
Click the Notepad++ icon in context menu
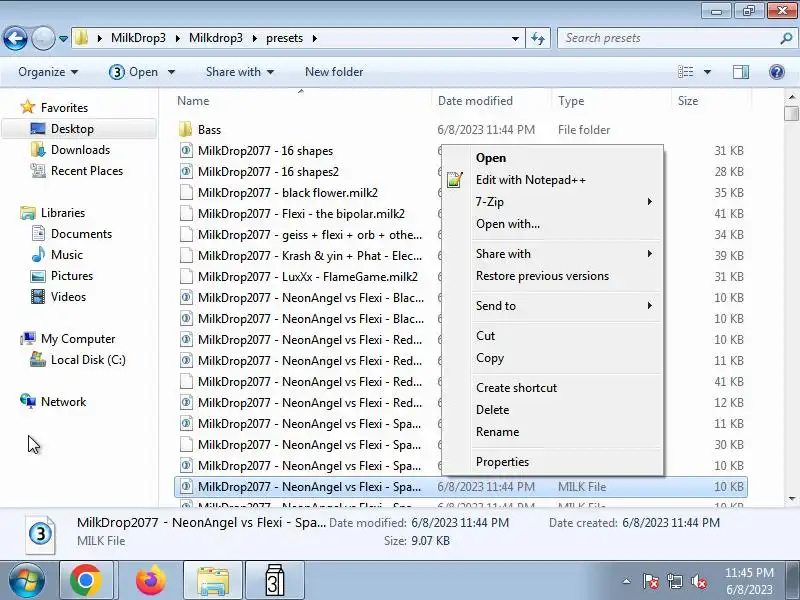(x=455, y=180)
